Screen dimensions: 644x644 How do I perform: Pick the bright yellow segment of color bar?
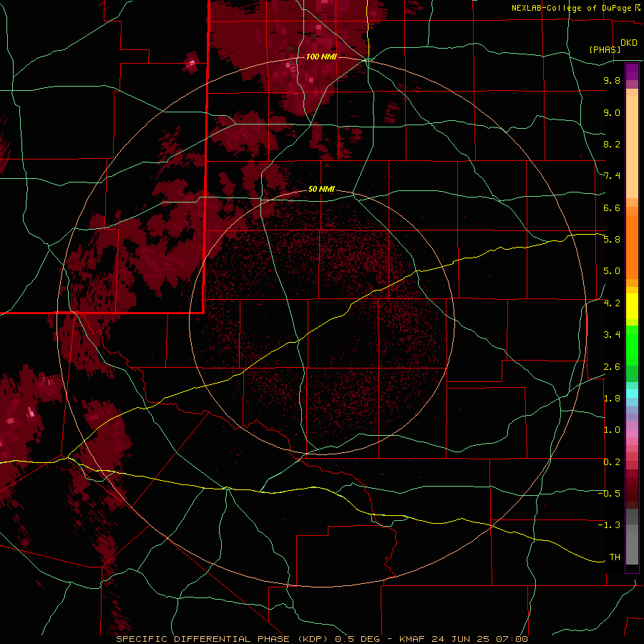pyautogui.click(x=632, y=306)
